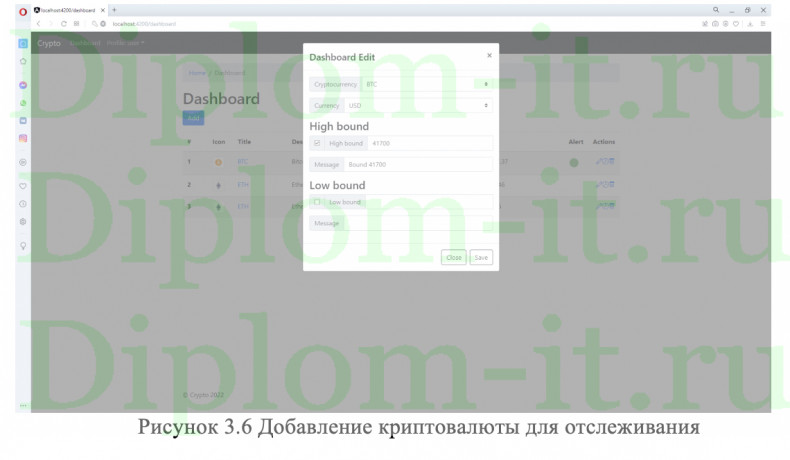
Task: Click the Bitcoin coin icon in row 1
Action: 218,162
